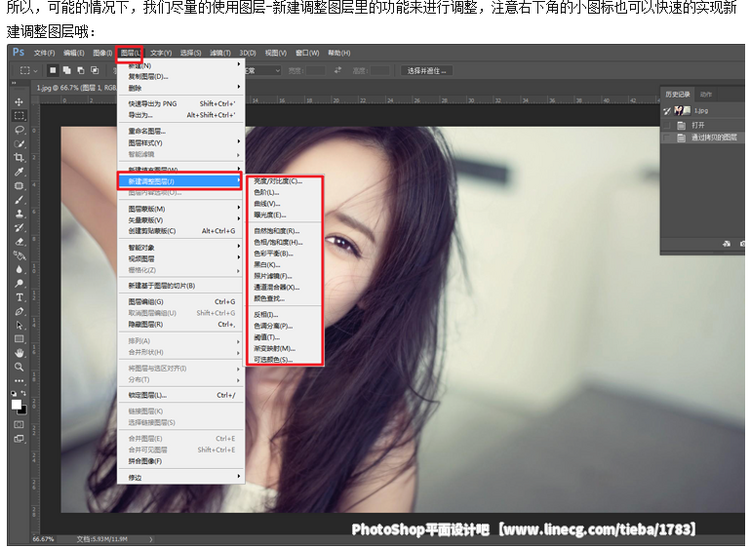Select the Eyedropper tool

[19, 172]
